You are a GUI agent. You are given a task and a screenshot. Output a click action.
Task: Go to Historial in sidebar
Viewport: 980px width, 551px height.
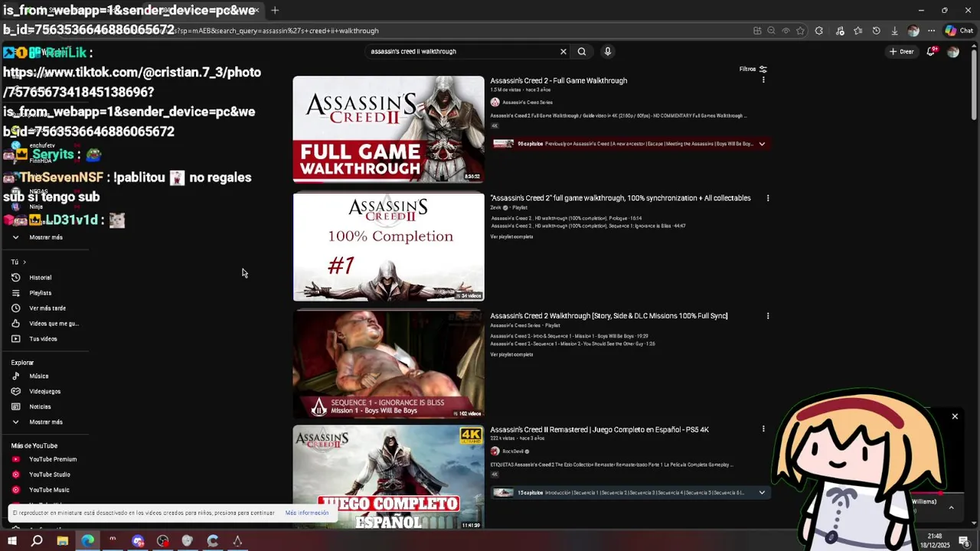[41, 278]
